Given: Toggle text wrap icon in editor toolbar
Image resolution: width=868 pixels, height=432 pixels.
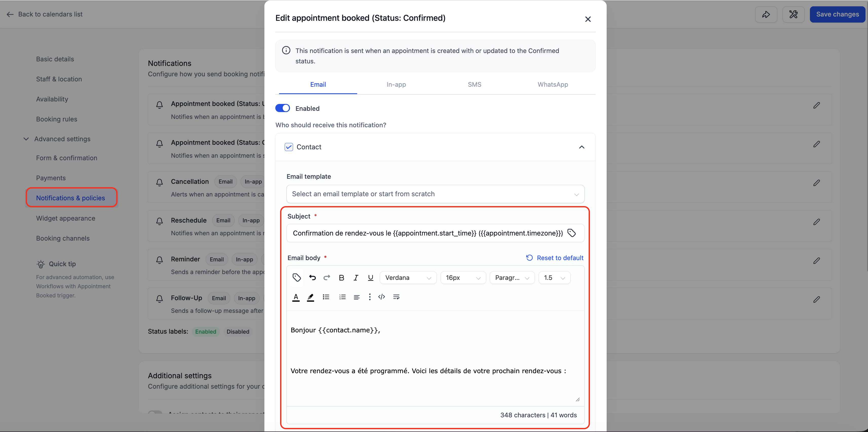Looking at the screenshot, I should [x=396, y=297].
